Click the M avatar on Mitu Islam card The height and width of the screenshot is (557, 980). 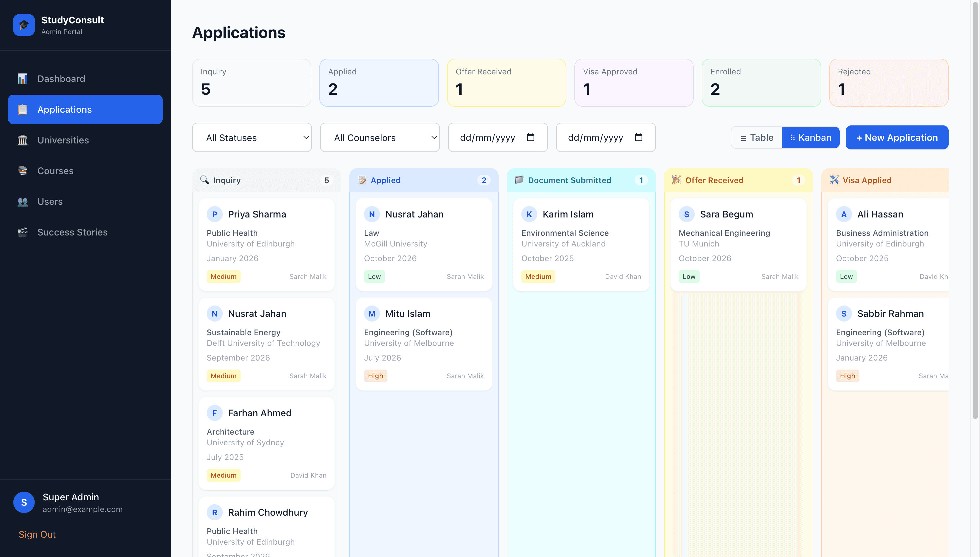pyautogui.click(x=372, y=314)
